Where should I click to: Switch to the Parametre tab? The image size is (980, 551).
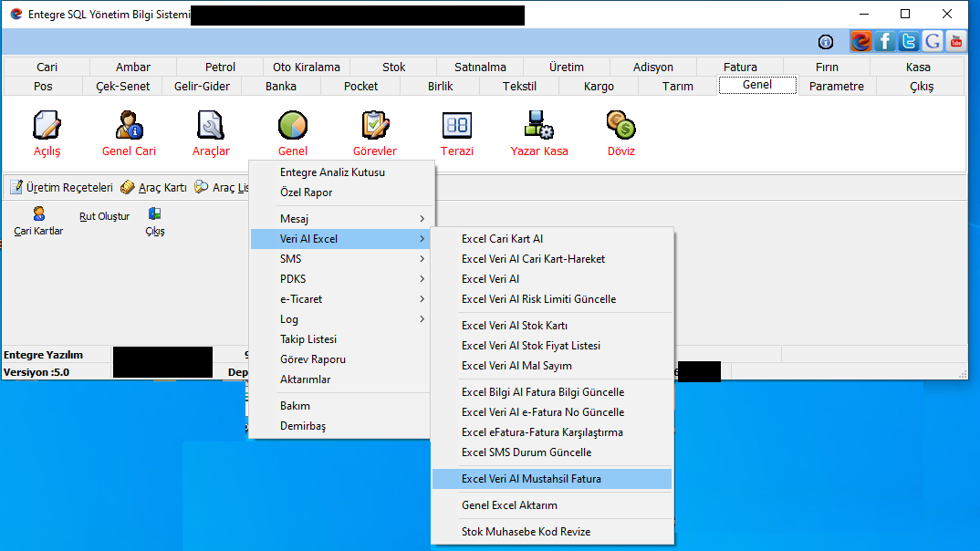[836, 87]
